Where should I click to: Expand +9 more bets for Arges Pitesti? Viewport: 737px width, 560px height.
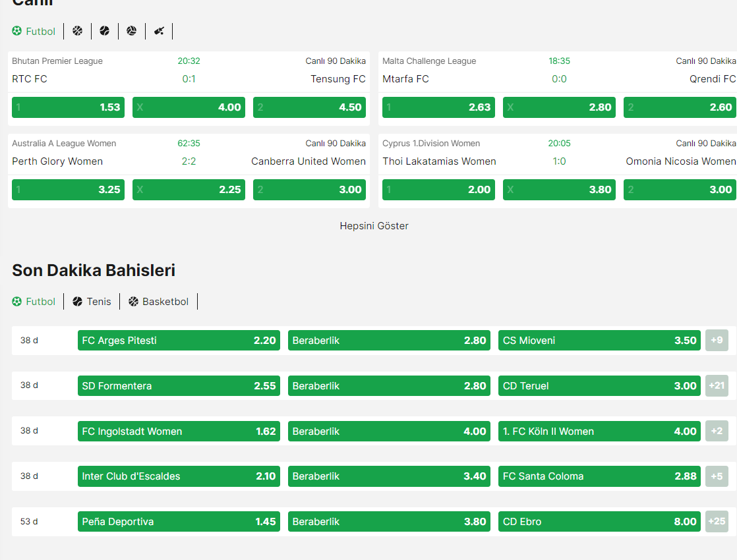[x=717, y=340]
